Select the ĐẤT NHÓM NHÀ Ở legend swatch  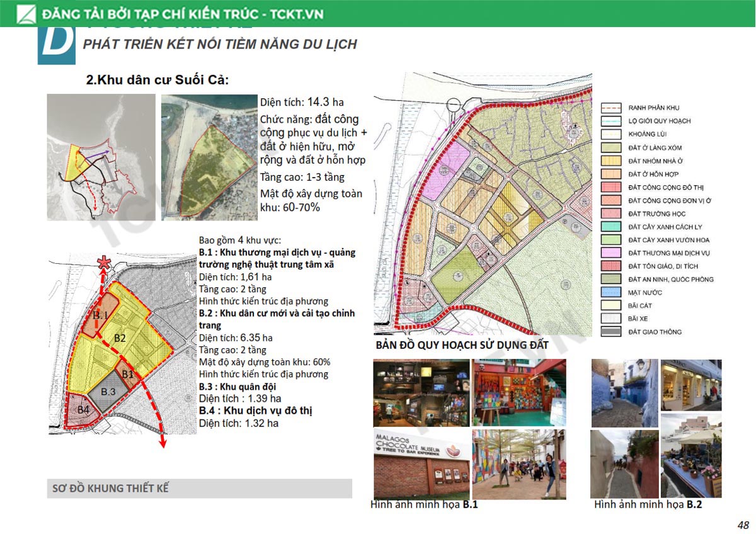(611, 161)
